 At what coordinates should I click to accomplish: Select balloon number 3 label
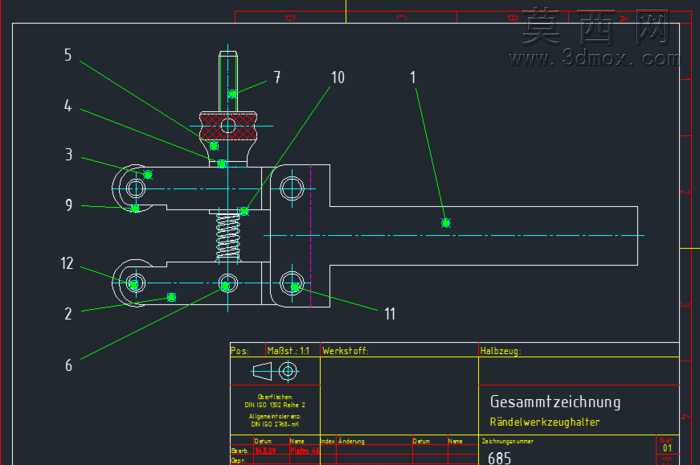(68, 154)
